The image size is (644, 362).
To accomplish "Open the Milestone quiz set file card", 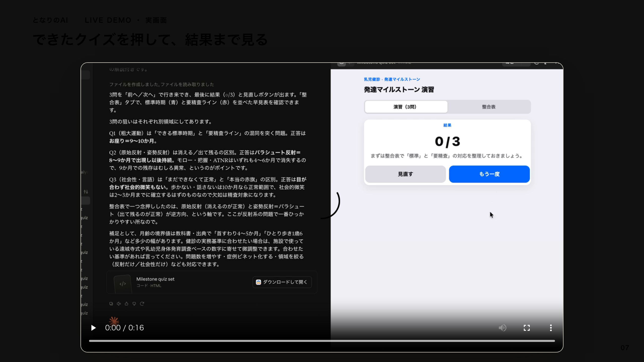I will [212, 282].
